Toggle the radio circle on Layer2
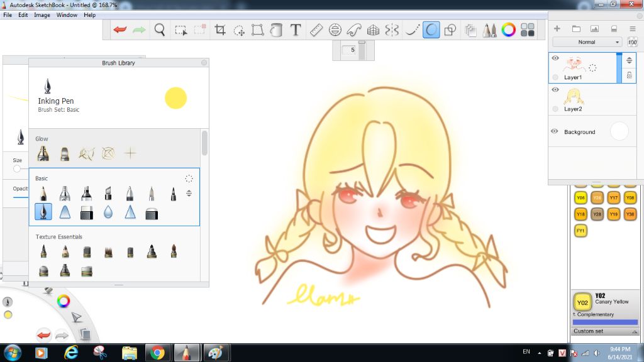Screen dimensions: 644x362 [x=555, y=109]
